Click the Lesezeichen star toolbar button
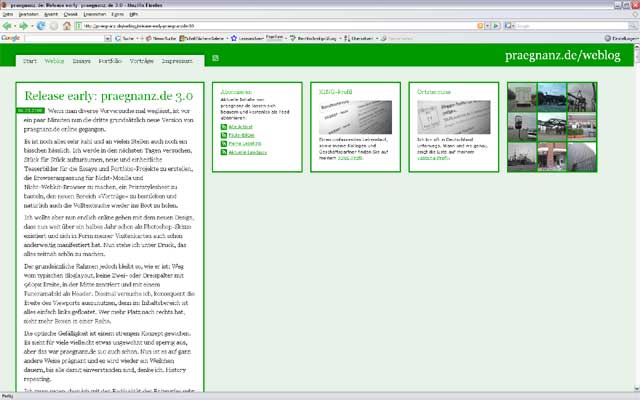 coord(247,38)
